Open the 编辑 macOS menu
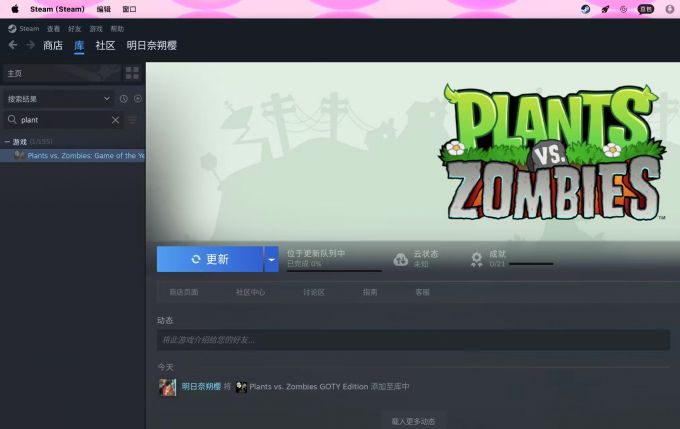The image size is (680, 429). click(104, 9)
